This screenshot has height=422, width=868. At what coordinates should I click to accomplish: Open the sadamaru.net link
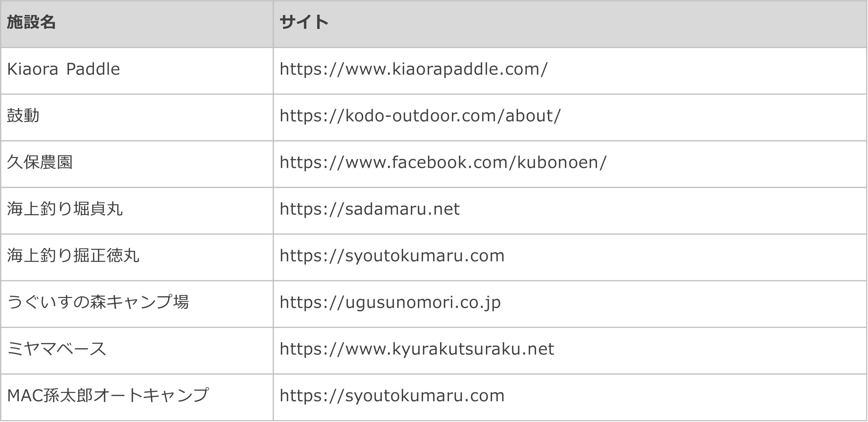369,209
